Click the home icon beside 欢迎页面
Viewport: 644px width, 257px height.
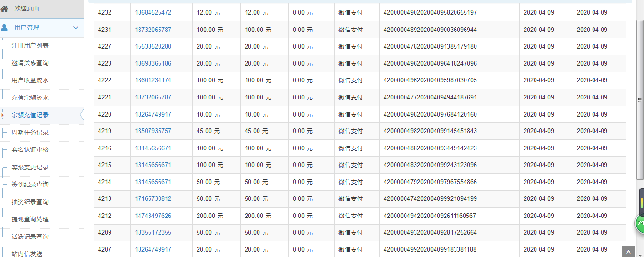click(5, 9)
